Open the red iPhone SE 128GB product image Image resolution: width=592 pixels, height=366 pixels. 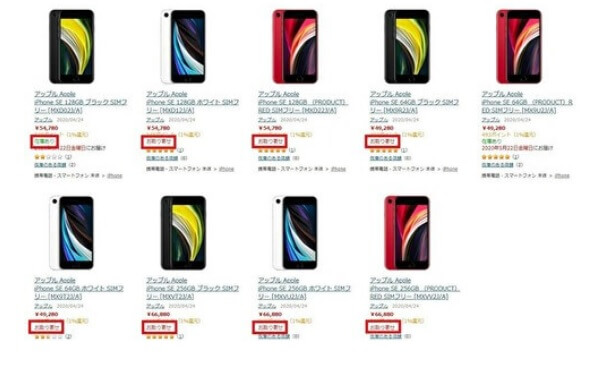pos(295,46)
